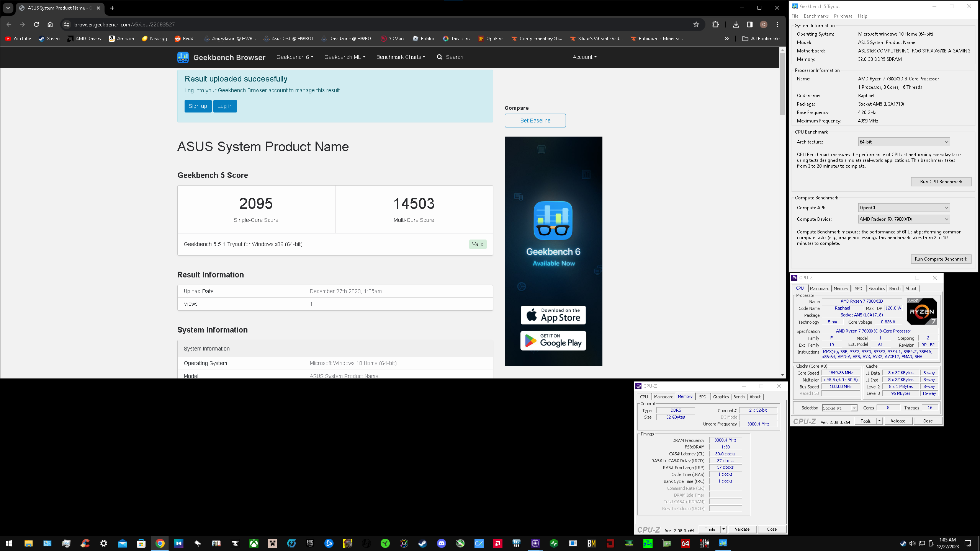This screenshot has width=980, height=551.
Task: Switch to Bench tab in CPU-Z CPU window
Action: pos(895,289)
